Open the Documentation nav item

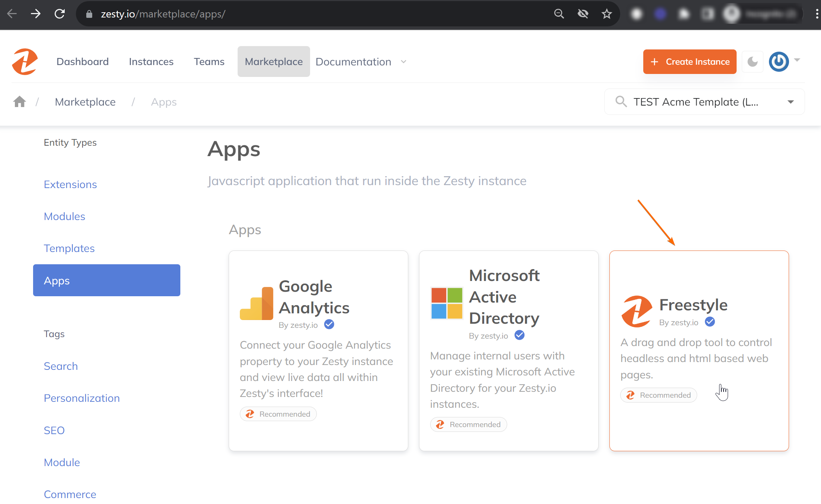tap(353, 62)
